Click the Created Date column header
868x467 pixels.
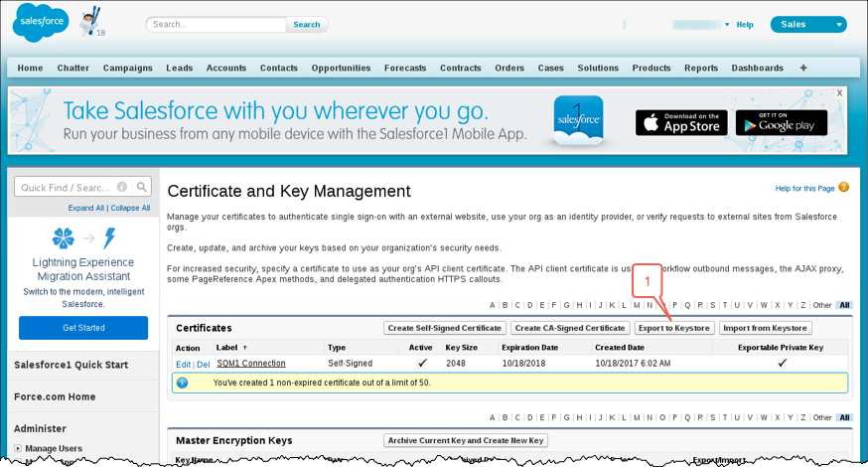(620, 348)
